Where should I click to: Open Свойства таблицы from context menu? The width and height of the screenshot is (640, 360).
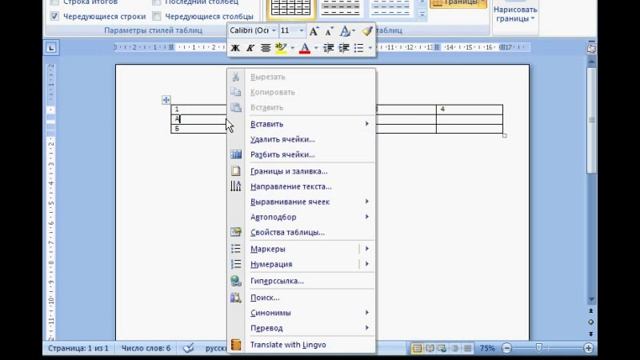coord(301,232)
